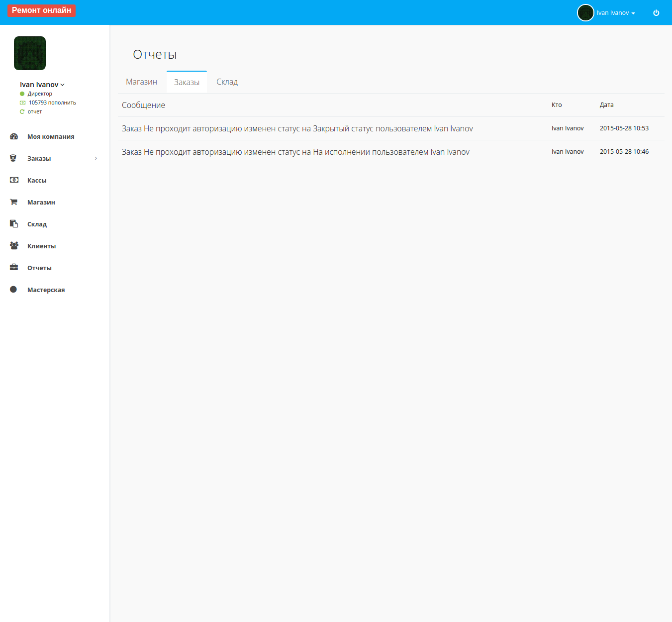Click the Кто column header
The height and width of the screenshot is (622, 672).
coord(557,105)
